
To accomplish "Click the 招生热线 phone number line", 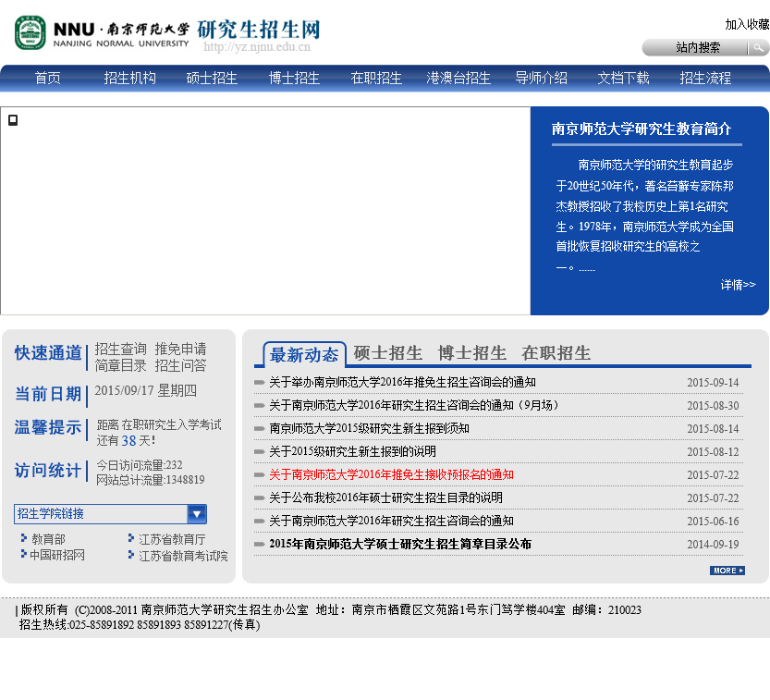I will click(140, 625).
